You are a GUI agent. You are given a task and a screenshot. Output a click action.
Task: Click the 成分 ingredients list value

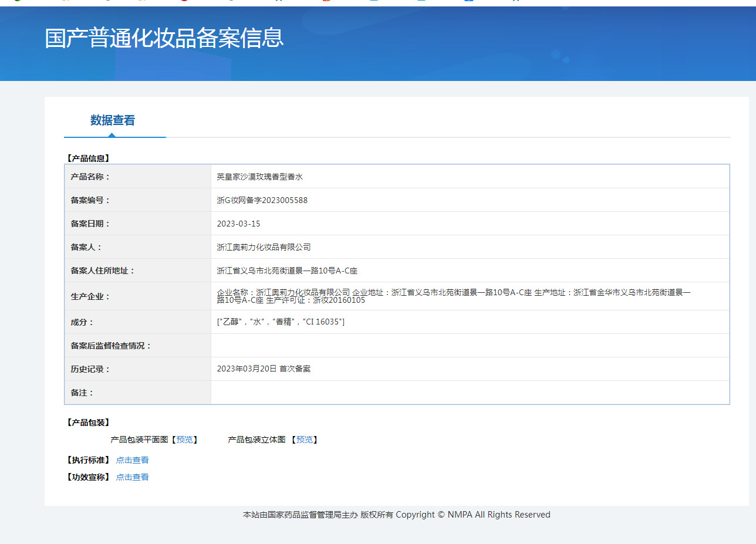tap(281, 322)
